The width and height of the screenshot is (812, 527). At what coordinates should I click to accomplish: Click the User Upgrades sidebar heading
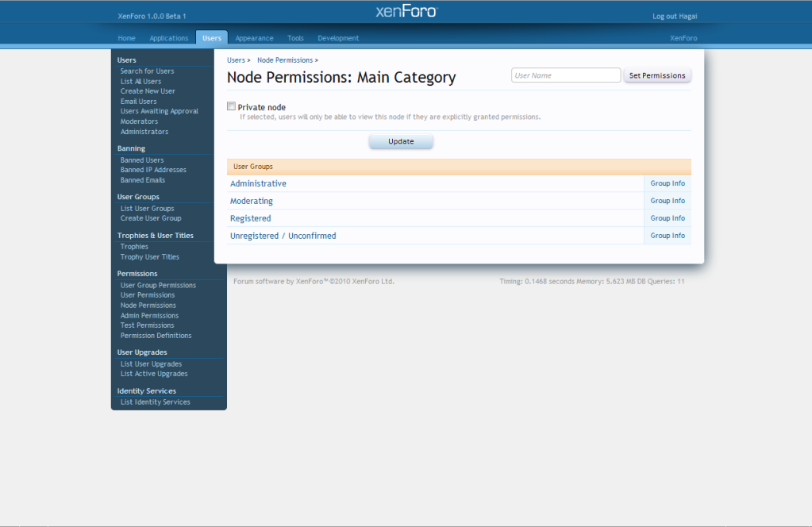142,352
